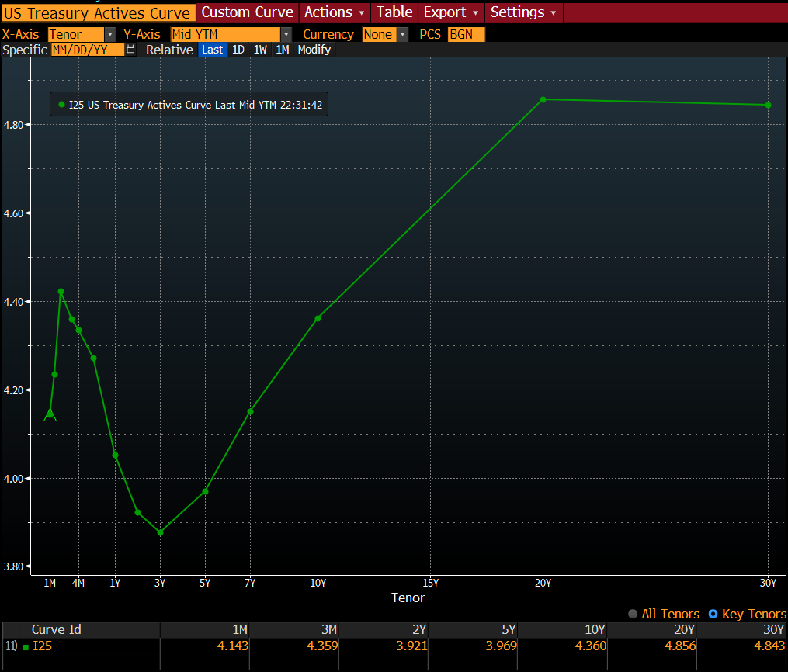Click the green I25 legend marker dot
788x672 pixels.
[x=61, y=104]
